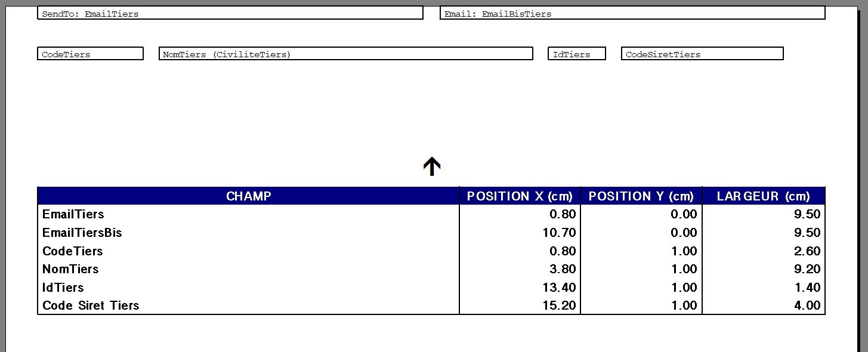
Task: Click the "SendTo: EmailTiers" field box
Action: point(230,13)
